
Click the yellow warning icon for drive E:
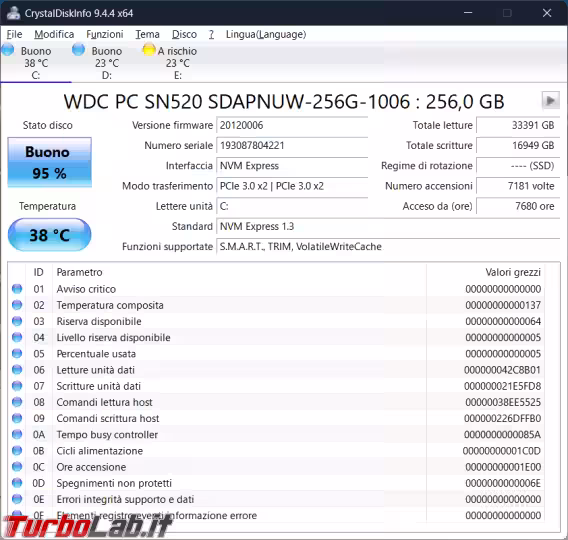(x=149, y=50)
